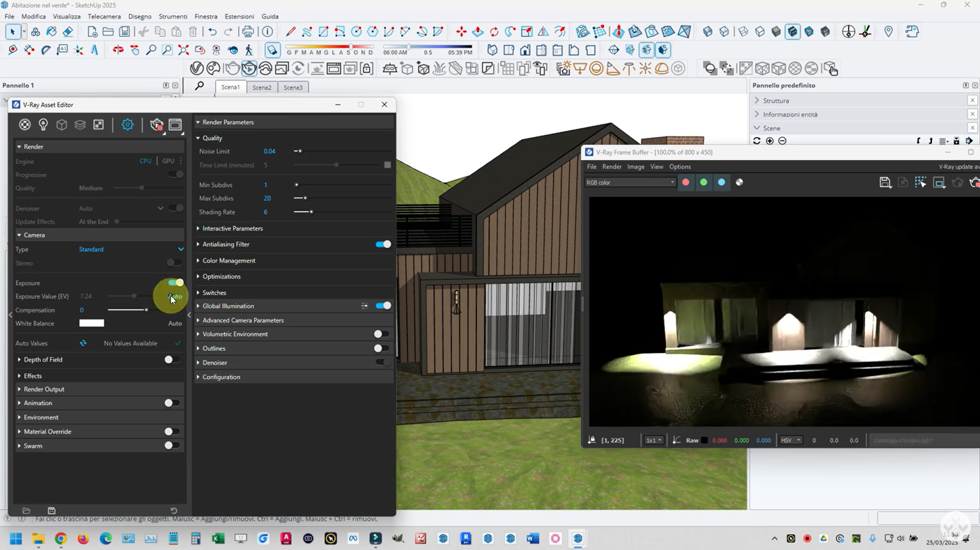Show the frame buffer window icon
Image resolution: width=980 pixels, height=550 pixels.
(x=176, y=125)
